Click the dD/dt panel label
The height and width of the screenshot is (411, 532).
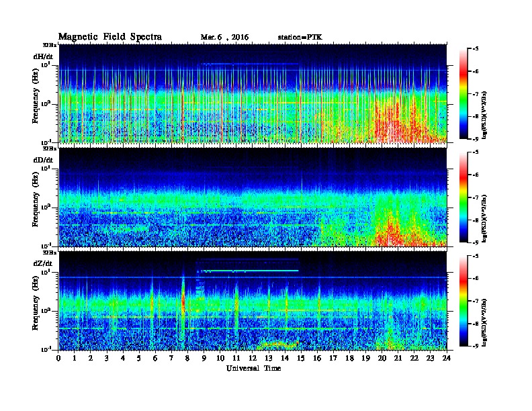[43, 160]
